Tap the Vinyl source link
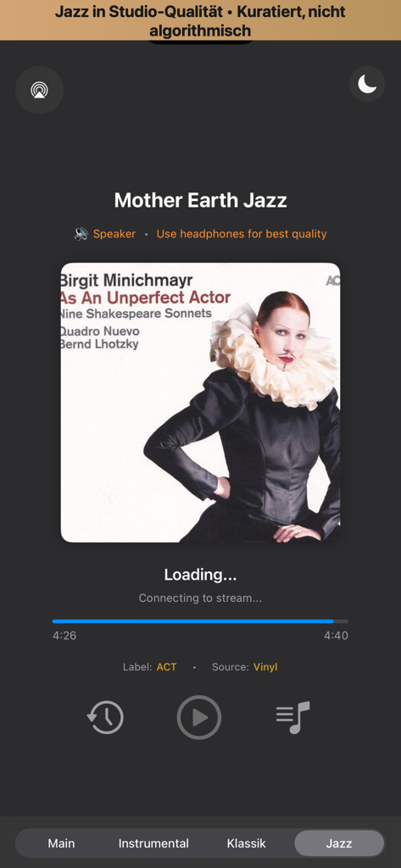 coord(265,667)
